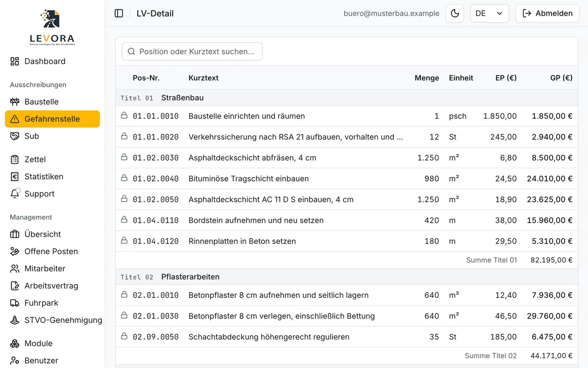Click the Offene Posten icon
Image resolution: width=588 pixels, height=368 pixels.
click(x=15, y=251)
